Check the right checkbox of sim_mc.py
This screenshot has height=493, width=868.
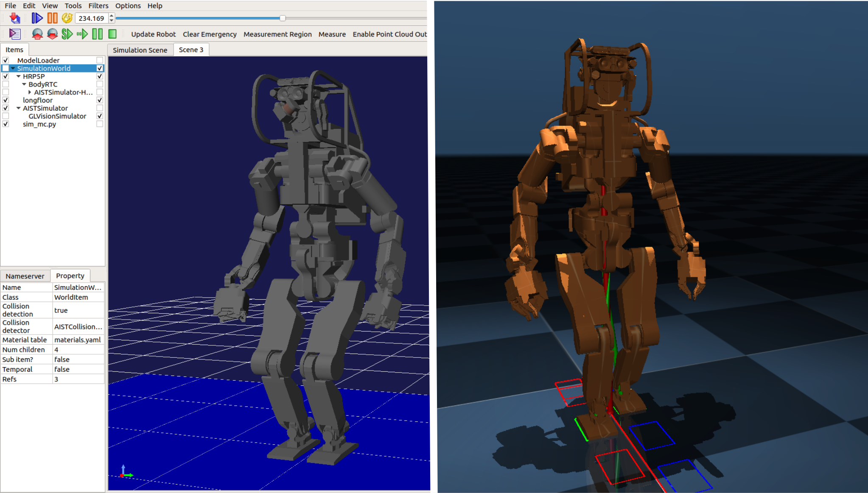point(100,124)
